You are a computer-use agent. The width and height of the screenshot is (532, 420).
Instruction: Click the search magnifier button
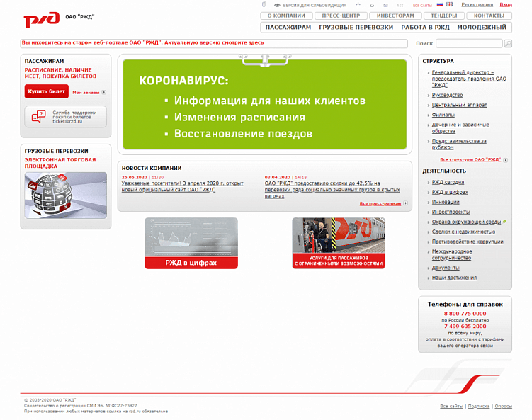[x=508, y=43]
